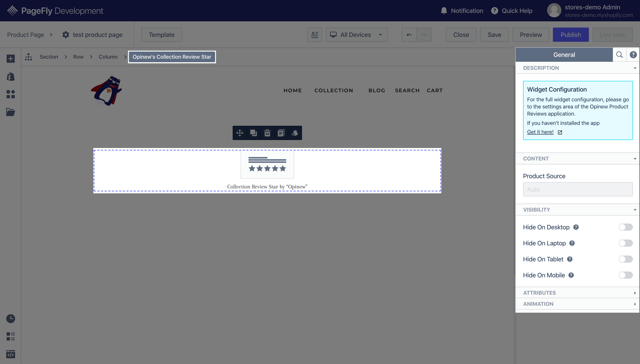The height and width of the screenshot is (364, 640).
Task: Click CART in the store navigation
Action: pyautogui.click(x=435, y=90)
